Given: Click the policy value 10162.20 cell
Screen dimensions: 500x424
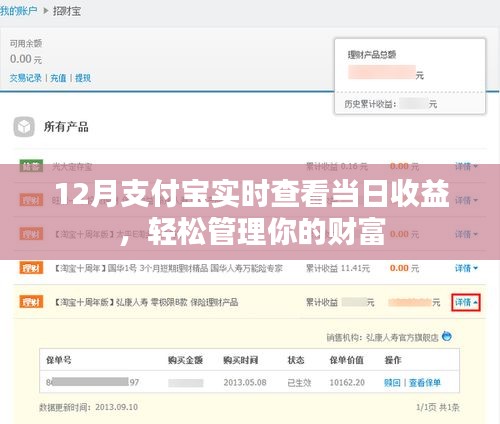Looking at the screenshot, I should [x=347, y=382].
